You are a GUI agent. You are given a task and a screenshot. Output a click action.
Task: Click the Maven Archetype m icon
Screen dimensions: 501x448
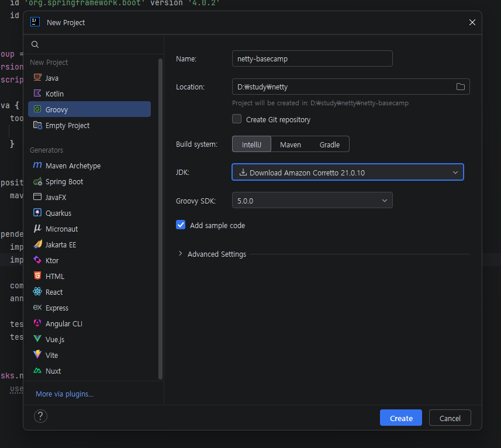[x=37, y=165]
